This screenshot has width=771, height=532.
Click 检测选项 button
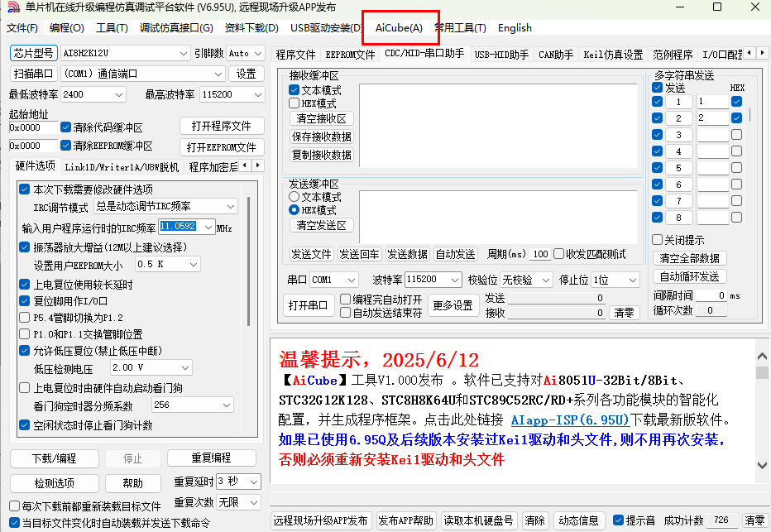tap(54, 483)
